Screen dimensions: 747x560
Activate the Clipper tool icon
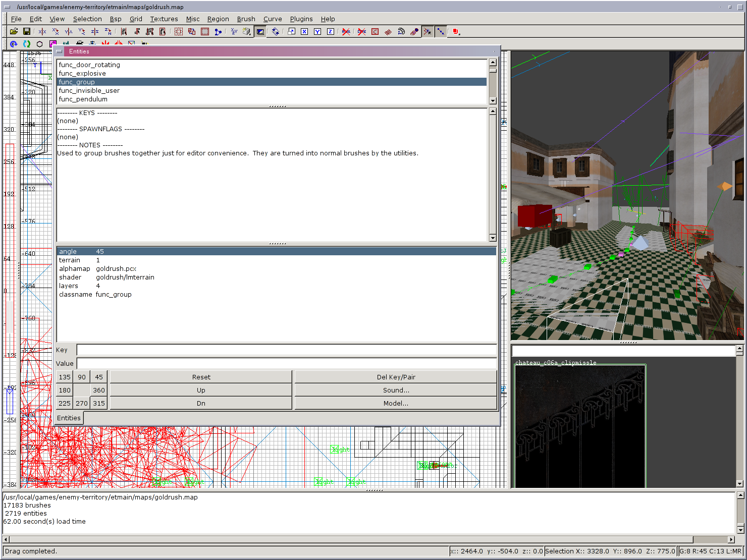click(x=218, y=31)
